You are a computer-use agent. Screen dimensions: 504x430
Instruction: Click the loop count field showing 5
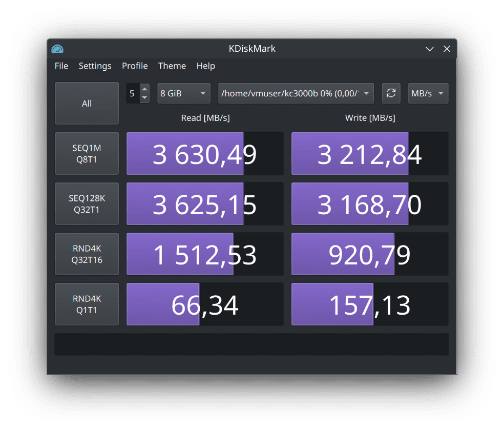pyautogui.click(x=133, y=93)
